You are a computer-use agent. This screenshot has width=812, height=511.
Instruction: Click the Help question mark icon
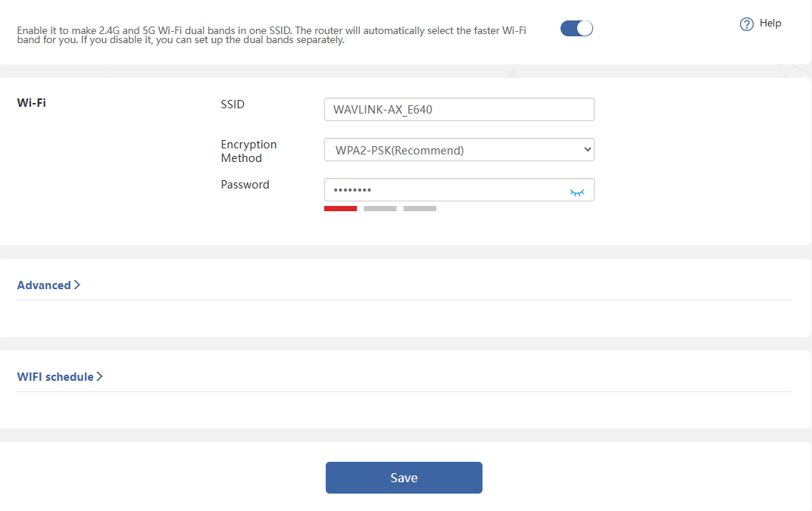(746, 24)
